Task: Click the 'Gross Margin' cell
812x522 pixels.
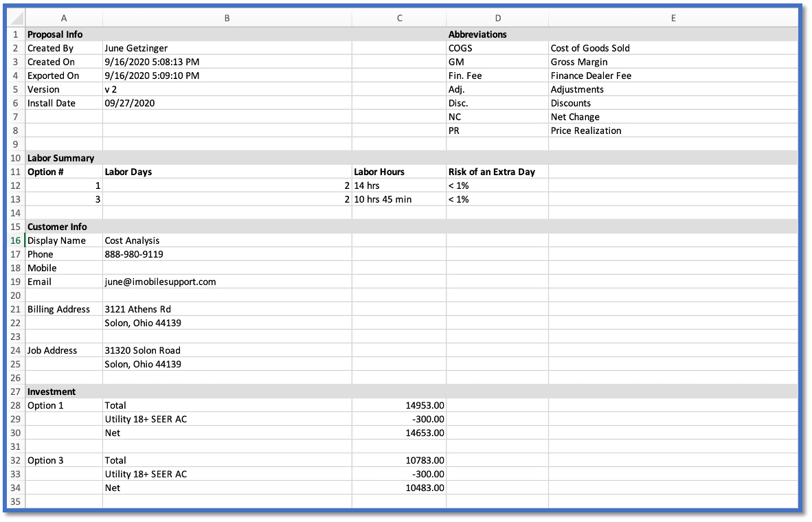Action: (673, 62)
